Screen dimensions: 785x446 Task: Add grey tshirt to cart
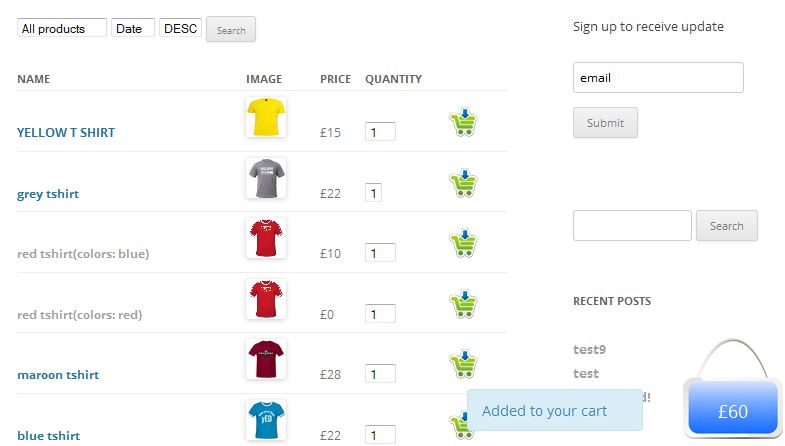(x=463, y=183)
